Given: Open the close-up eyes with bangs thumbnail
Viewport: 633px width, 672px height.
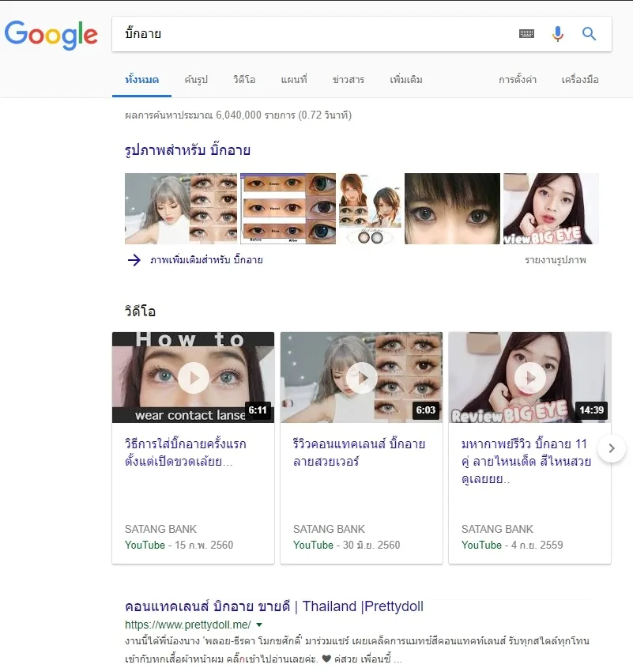Looking at the screenshot, I should coord(452,209).
